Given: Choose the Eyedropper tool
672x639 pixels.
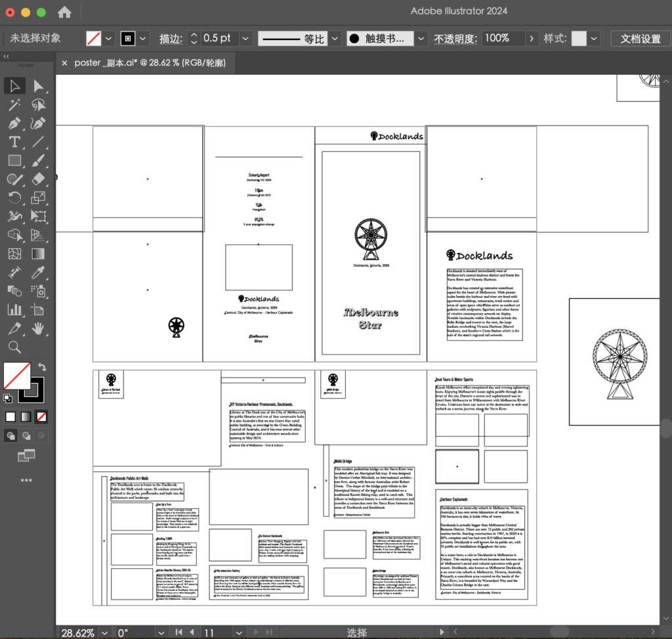Looking at the screenshot, I should coord(39,273).
